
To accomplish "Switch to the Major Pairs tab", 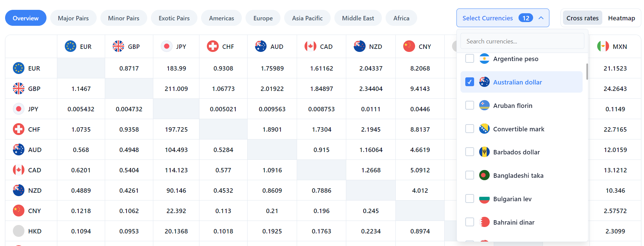I will [73, 18].
